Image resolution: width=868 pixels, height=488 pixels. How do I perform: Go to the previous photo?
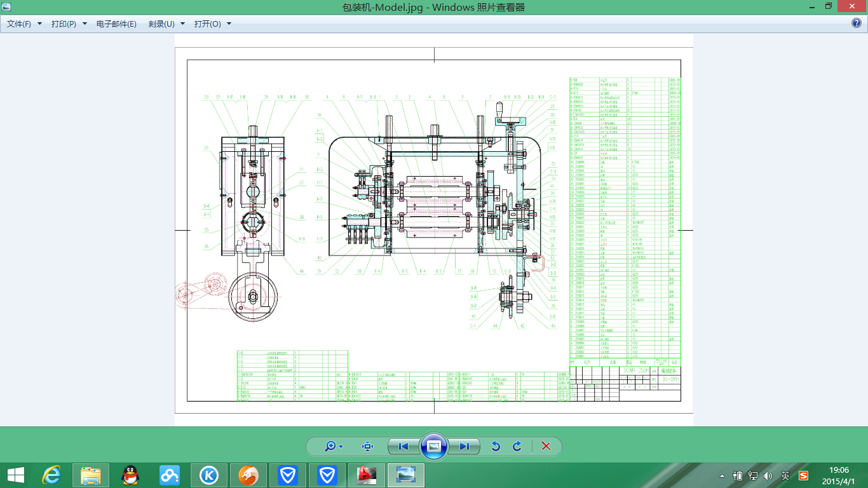click(x=403, y=447)
